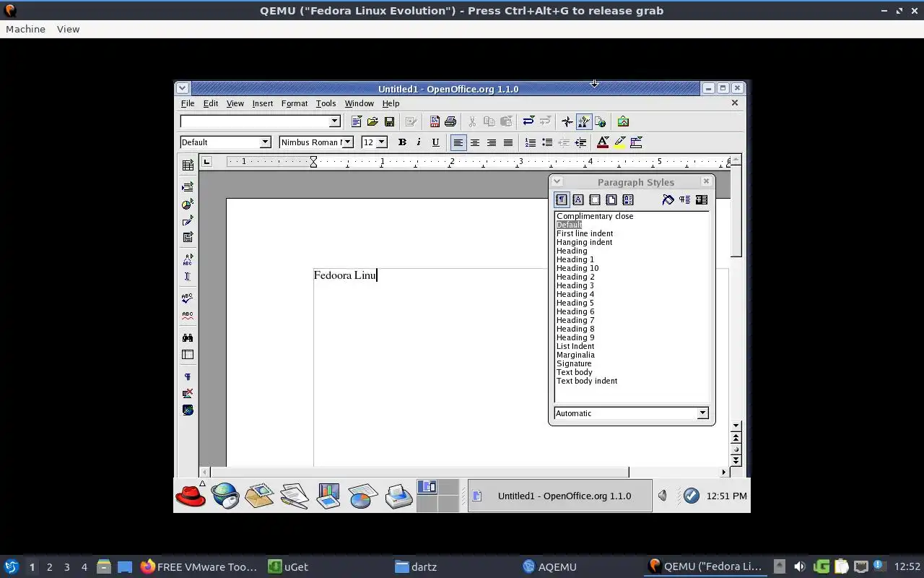This screenshot has width=924, height=578.
Task: Toggle Online layout sidebar icon
Action: click(188, 410)
